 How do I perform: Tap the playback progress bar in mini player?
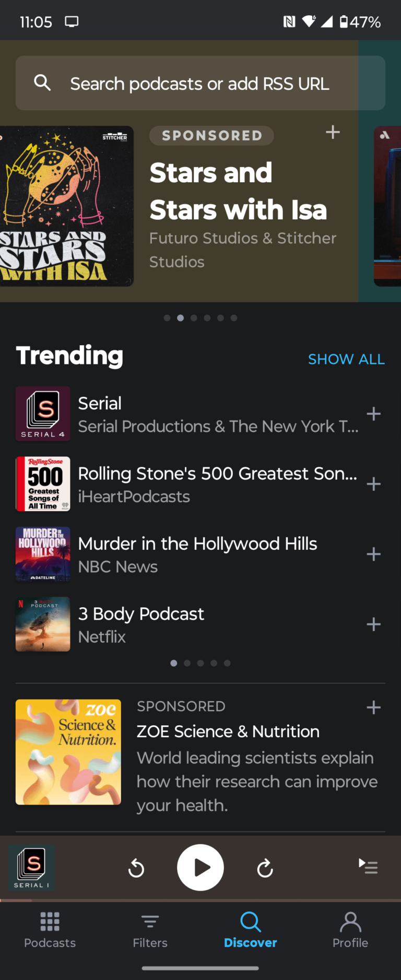[x=200, y=900]
